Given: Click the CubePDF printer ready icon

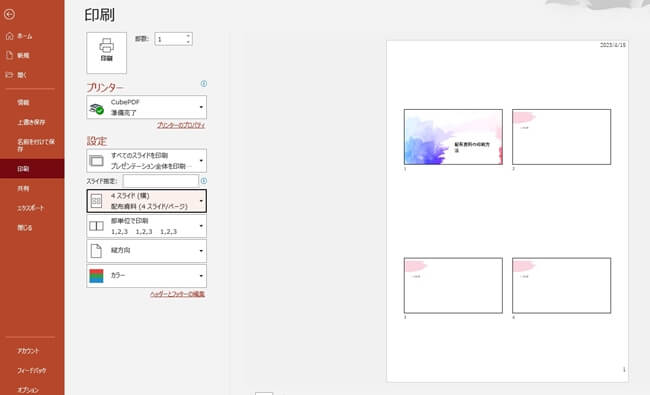Looking at the screenshot, I should [x=97, y=109].
